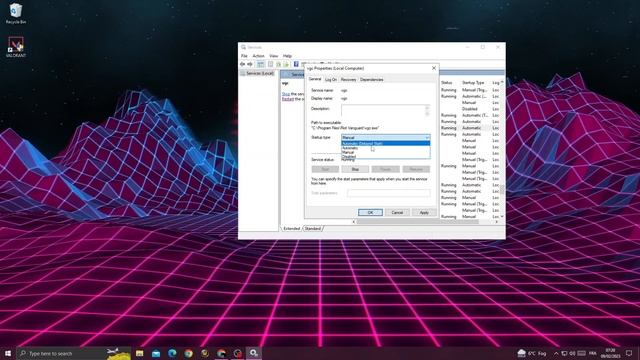The height and width of the screenshot is (360, 640).
Task: Switch to the Log On tab
Action: (331, 80)
